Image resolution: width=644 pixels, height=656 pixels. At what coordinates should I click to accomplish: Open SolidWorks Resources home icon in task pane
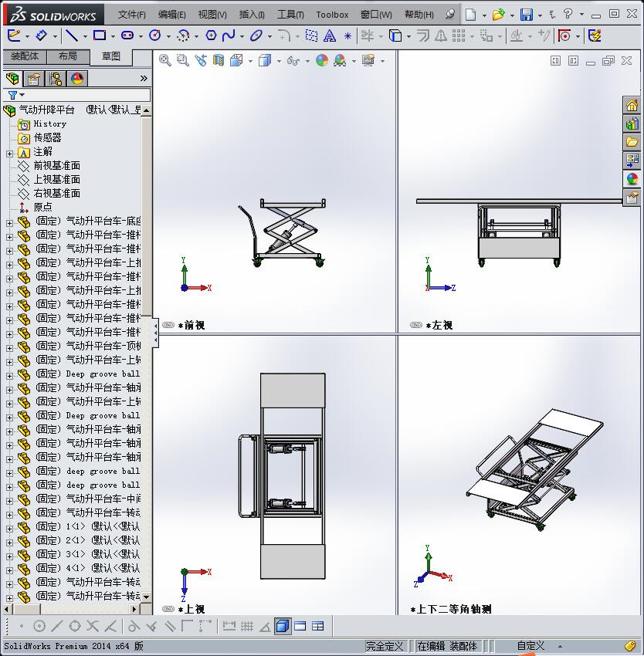pos(632,106)
